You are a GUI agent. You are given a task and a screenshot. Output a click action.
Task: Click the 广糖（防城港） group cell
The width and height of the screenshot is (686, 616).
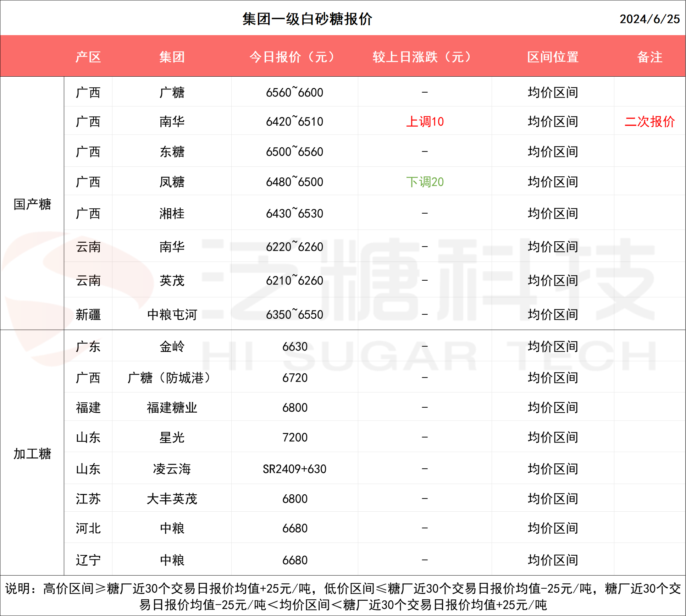point(172,378)
